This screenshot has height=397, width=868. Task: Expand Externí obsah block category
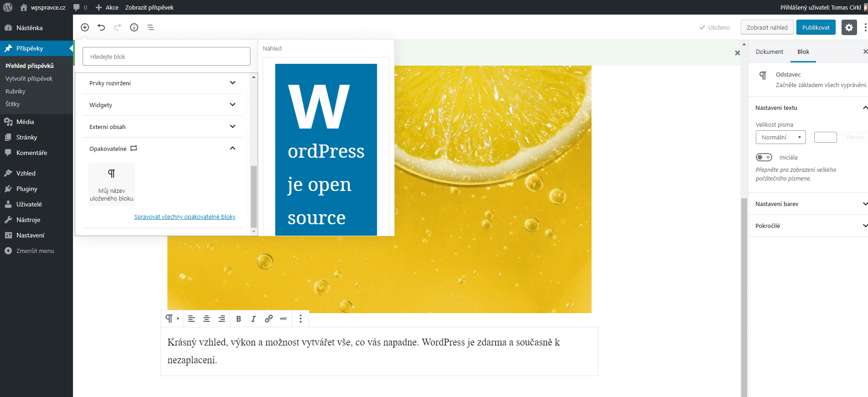162,127
